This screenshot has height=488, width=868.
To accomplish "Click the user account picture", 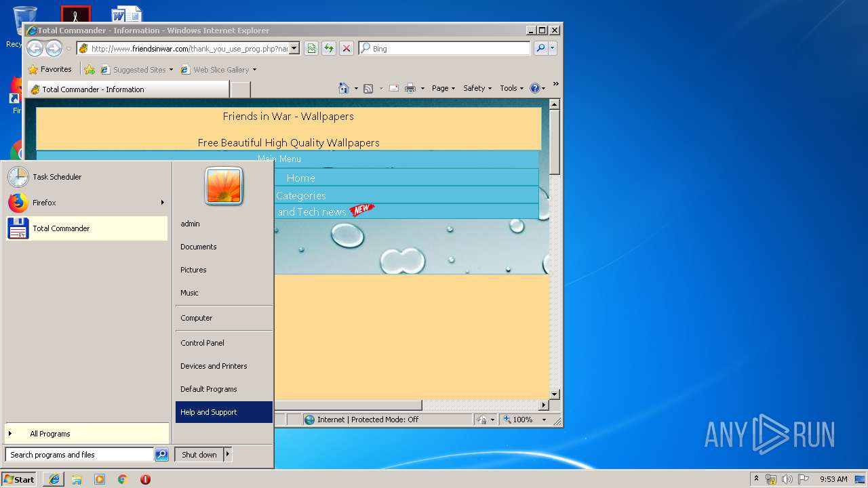I will [224, 186].
